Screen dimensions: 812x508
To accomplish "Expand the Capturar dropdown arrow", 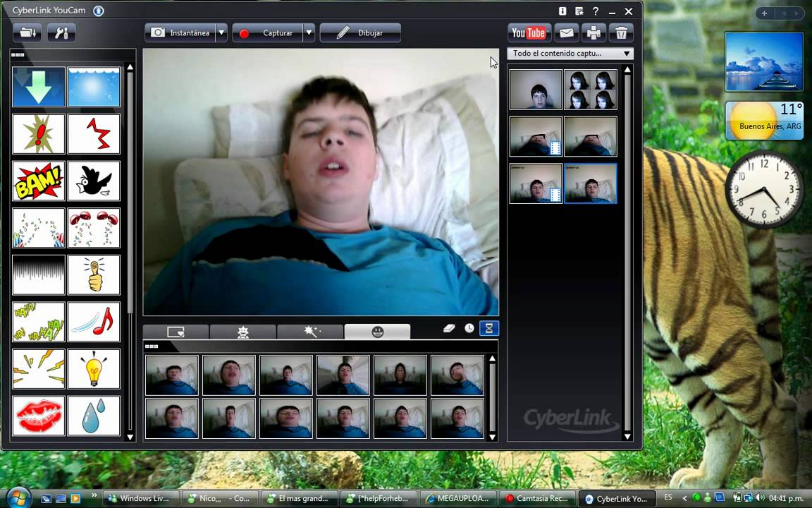I will (309, 32).
